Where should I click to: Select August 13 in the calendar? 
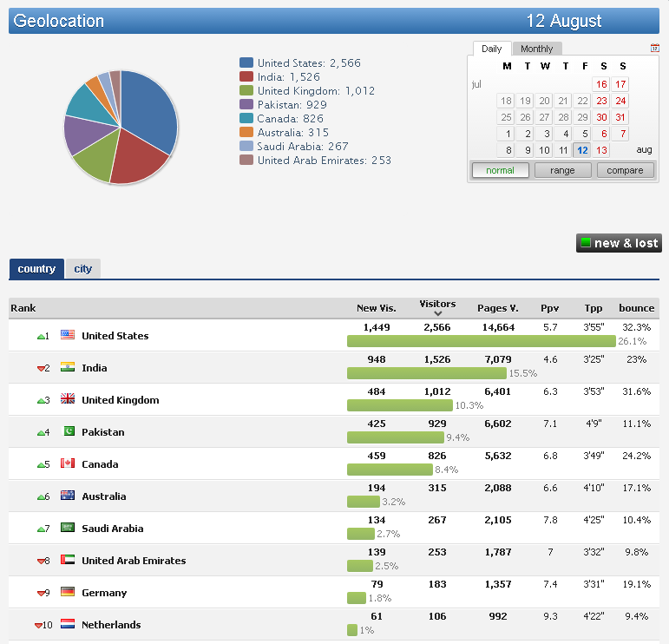tap(601, 150)
